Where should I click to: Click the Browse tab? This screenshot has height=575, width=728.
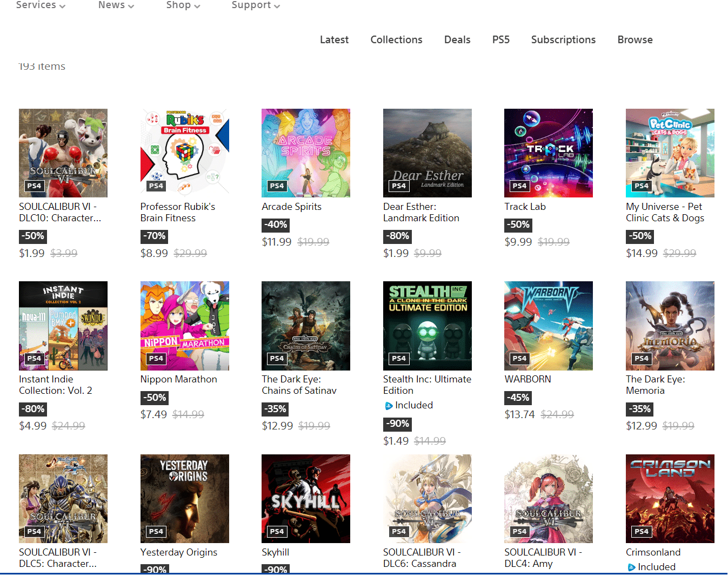point(635,39)
